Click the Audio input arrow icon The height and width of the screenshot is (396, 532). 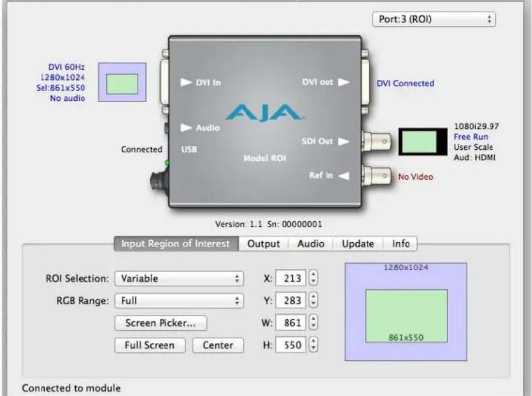[x=185, y=128]
